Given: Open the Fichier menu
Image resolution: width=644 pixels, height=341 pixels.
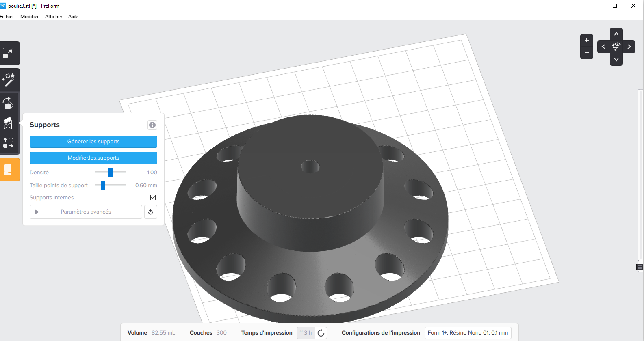Looking at the screenshot, I should (7, 17).
